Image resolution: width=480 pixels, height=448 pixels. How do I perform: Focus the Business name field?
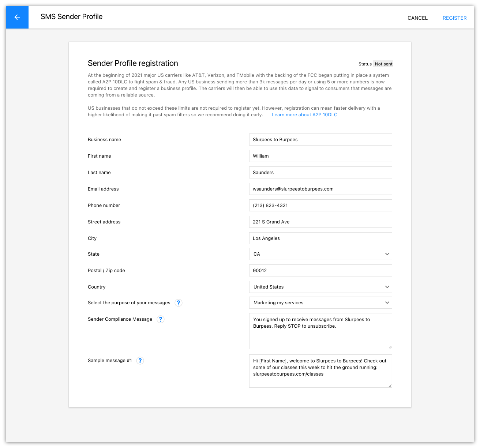320,140
